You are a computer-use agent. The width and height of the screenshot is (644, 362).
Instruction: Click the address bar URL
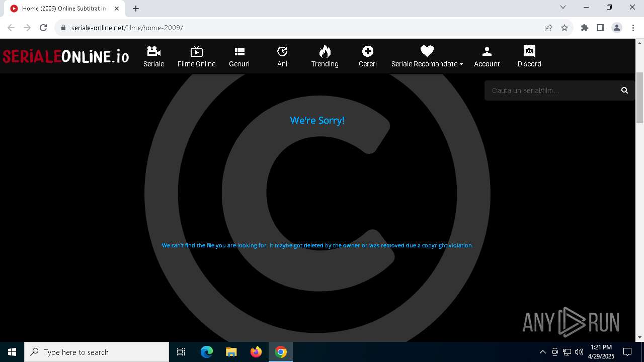(x=127, y=28)
